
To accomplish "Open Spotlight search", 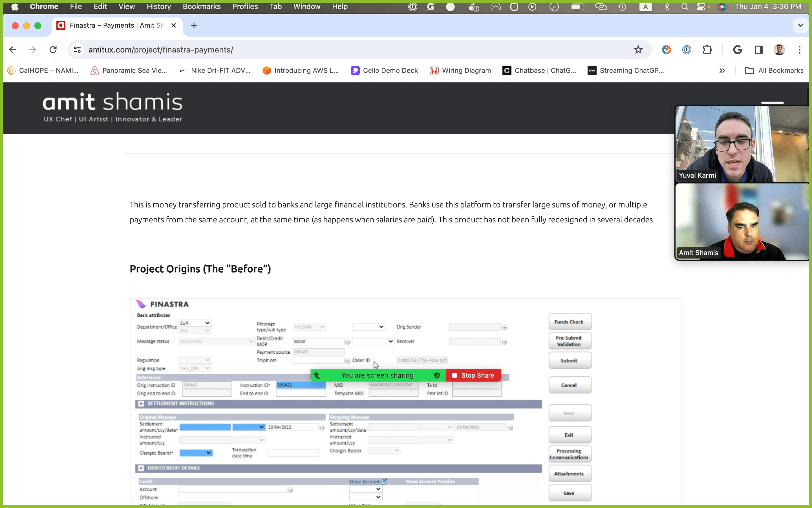I will (x=685, y=7).
